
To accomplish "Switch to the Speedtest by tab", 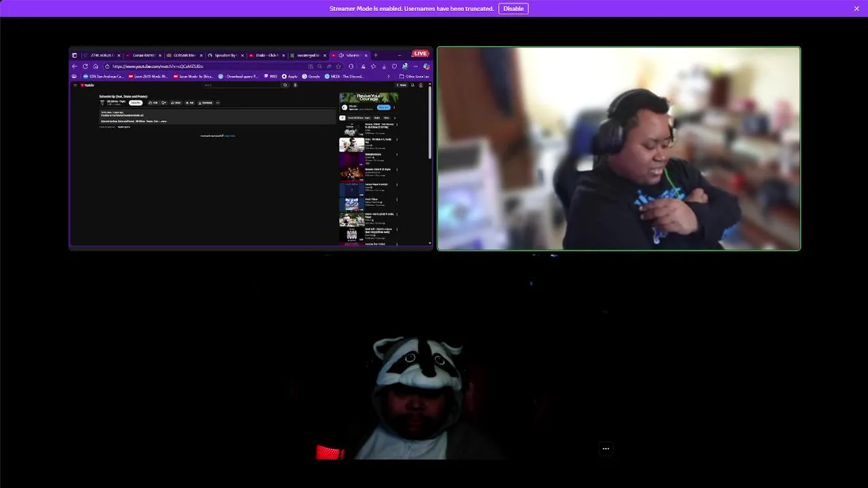I will coord(226,56).
